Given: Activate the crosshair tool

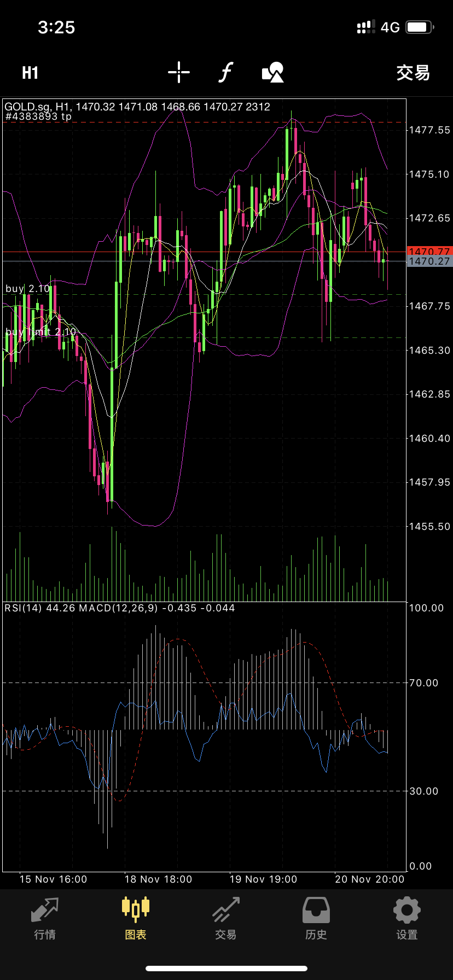Looking at the screenshot, I should (x=179, y=72).
